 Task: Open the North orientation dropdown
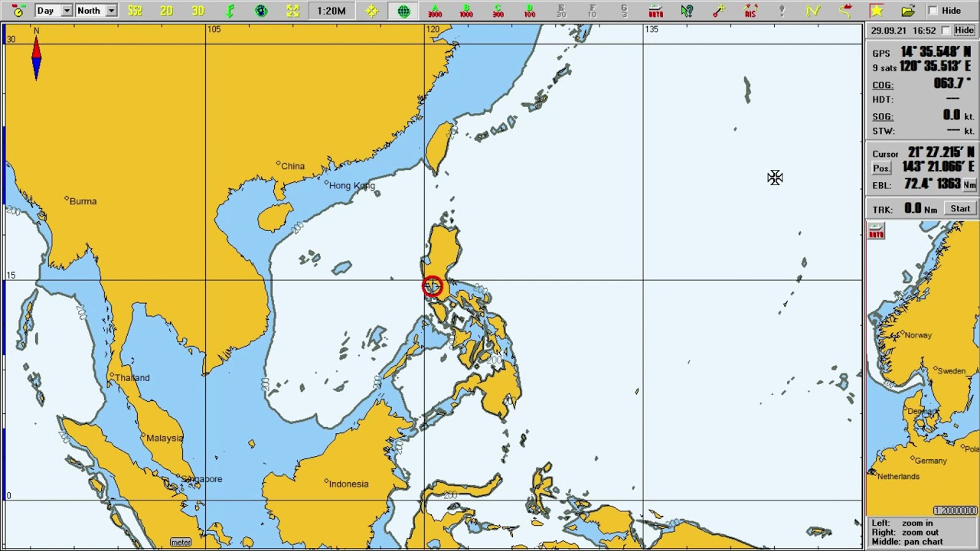(96, 11)
